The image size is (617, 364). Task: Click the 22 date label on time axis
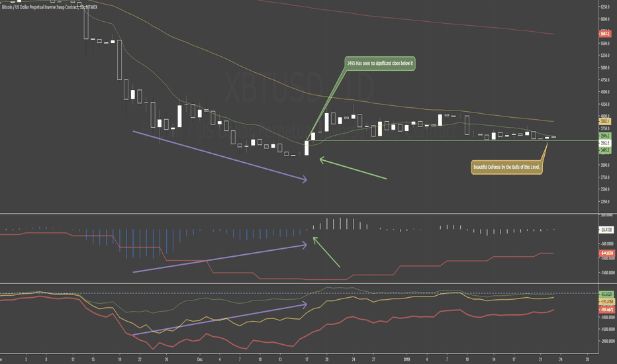click(140, 359)
